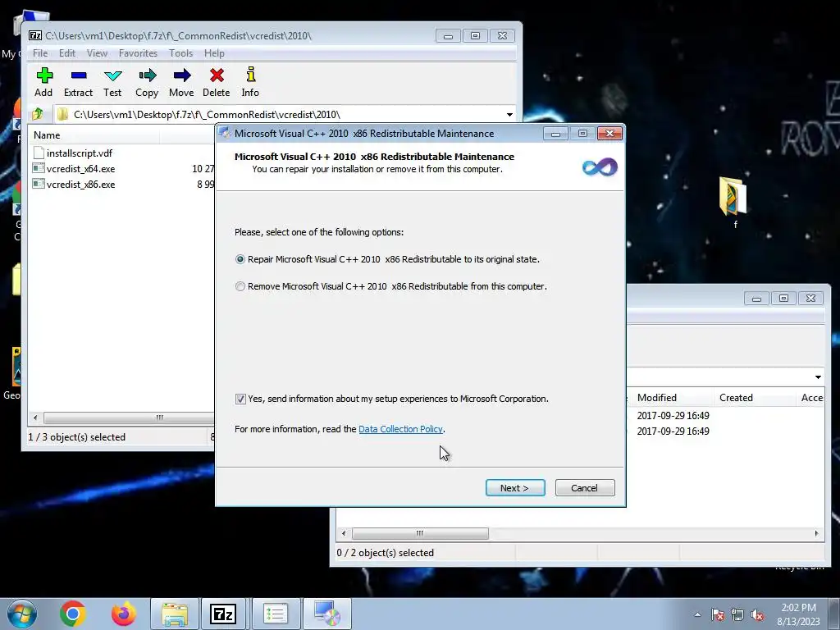
Task: Click the horizontal scrollbar thumb in the background window
Action: coord(420,533)
